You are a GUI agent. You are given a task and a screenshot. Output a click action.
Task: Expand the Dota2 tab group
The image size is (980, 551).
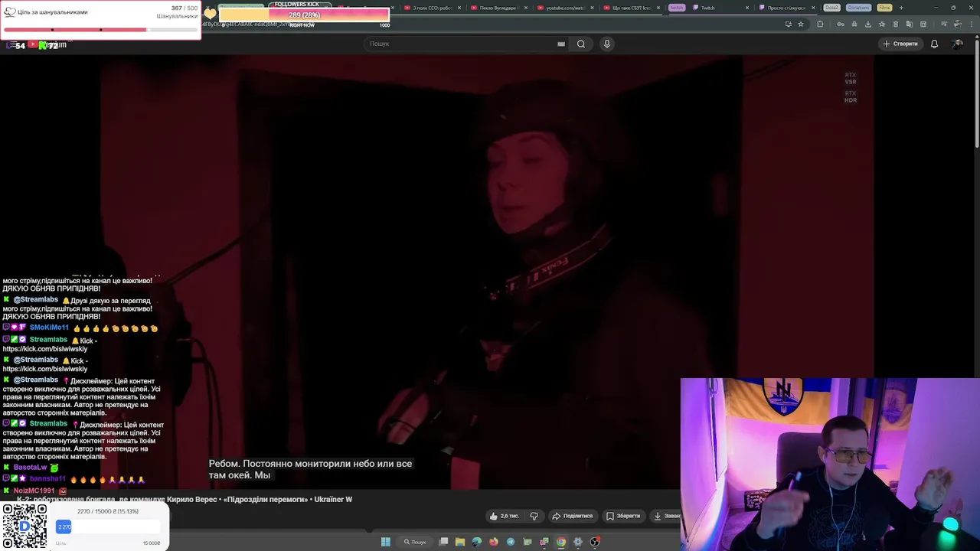coord(832,8)
